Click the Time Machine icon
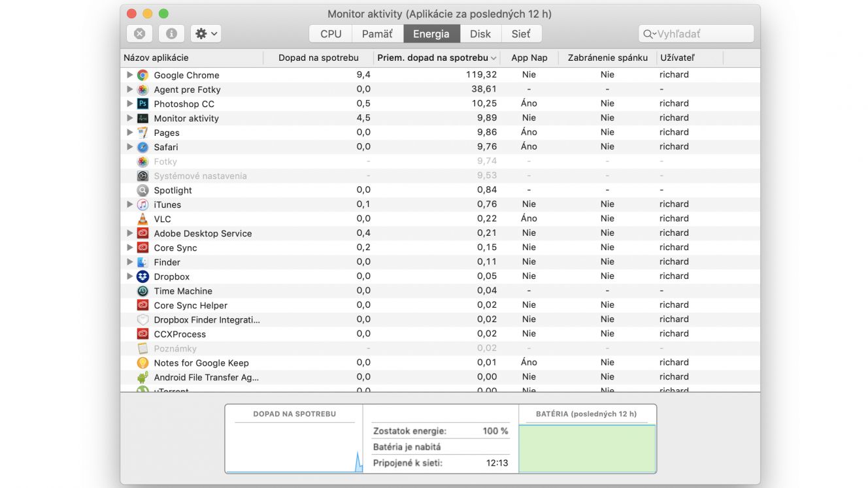The height and width of the screenshot is (488, 868). [142, 291]
